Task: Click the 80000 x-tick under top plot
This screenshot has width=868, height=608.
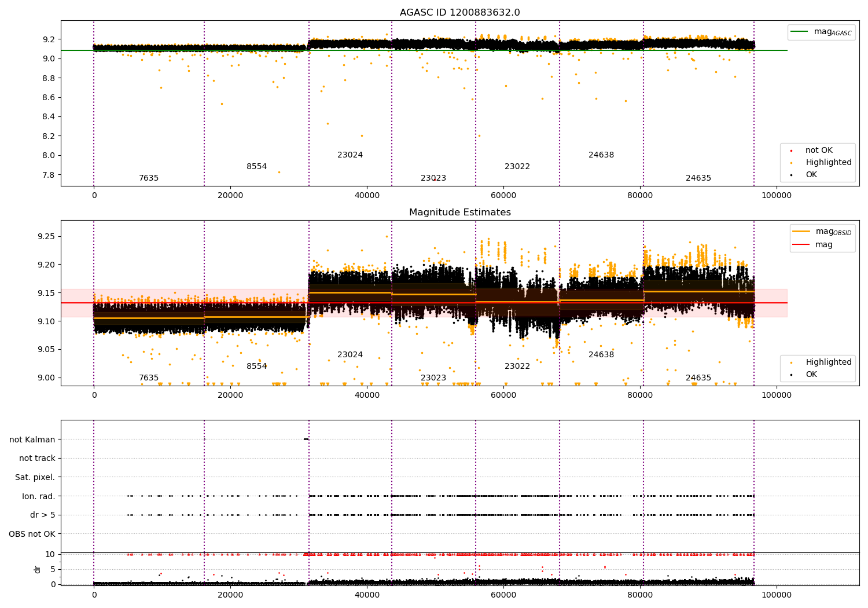Action: pos(640,196)
